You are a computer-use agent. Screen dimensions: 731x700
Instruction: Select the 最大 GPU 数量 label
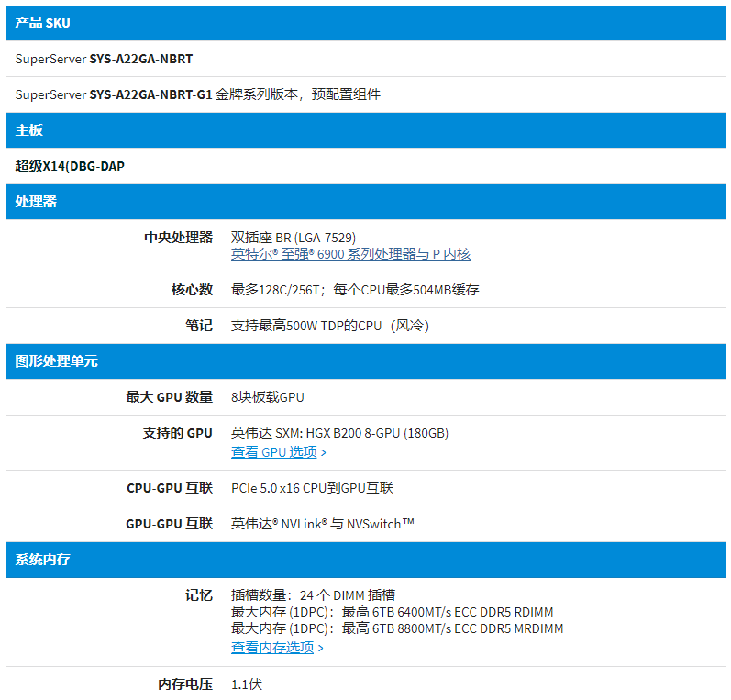coord(170,397)
